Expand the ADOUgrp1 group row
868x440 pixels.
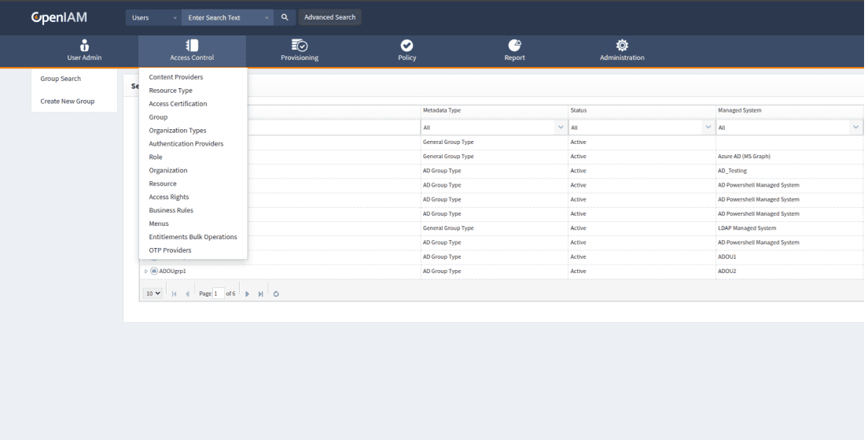pyautogui.click(x=145, y=272)
